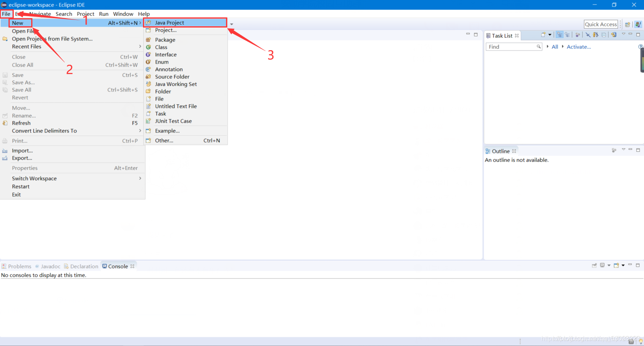Expand arrow before Activate link
This screenshot has width=644, height=346.
pyautogui.click(x=563, y=47)
